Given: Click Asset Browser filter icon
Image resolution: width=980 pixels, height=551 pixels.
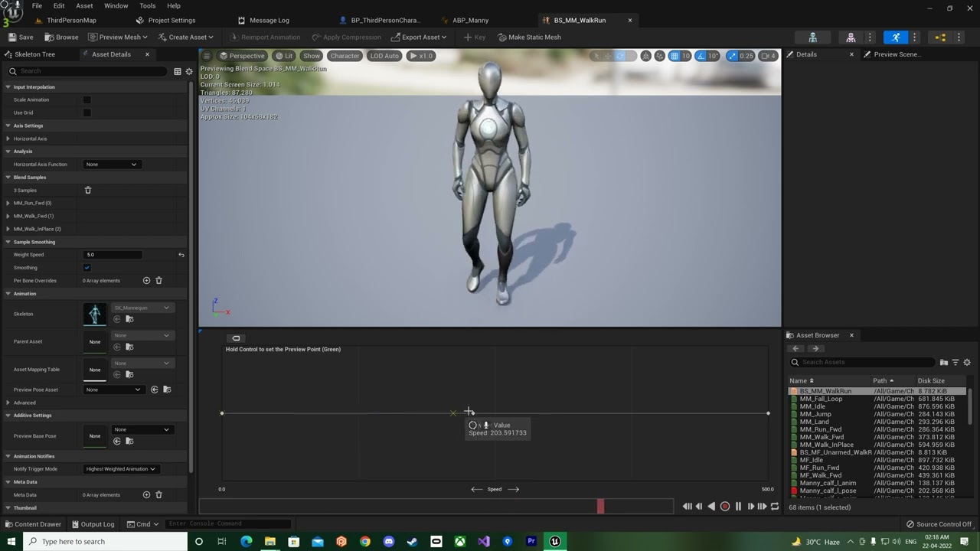Looking at the screenshot, I should point(955,362).
